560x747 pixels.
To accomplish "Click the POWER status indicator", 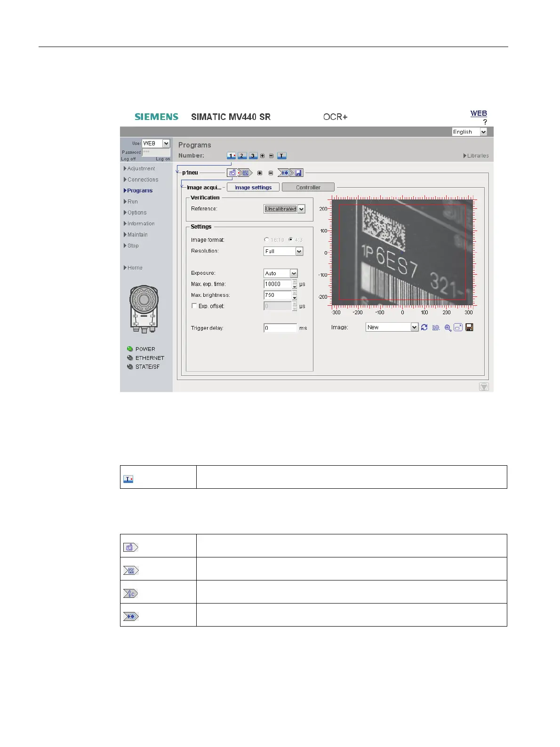I will (130, 349).
